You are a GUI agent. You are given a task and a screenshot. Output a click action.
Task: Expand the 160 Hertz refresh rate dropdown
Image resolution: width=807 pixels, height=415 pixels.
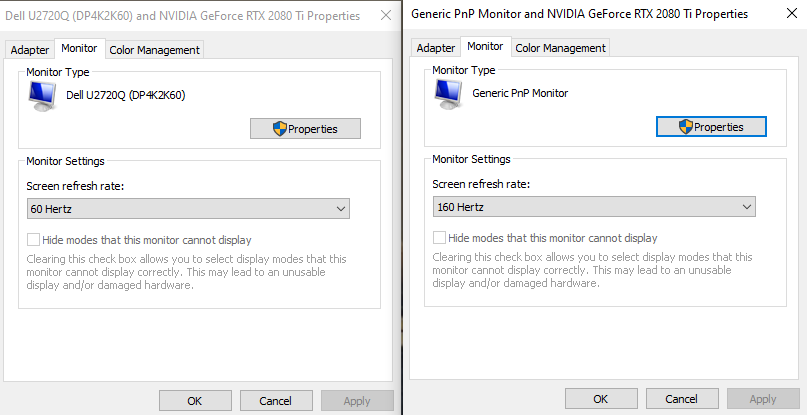coord(594,207)
